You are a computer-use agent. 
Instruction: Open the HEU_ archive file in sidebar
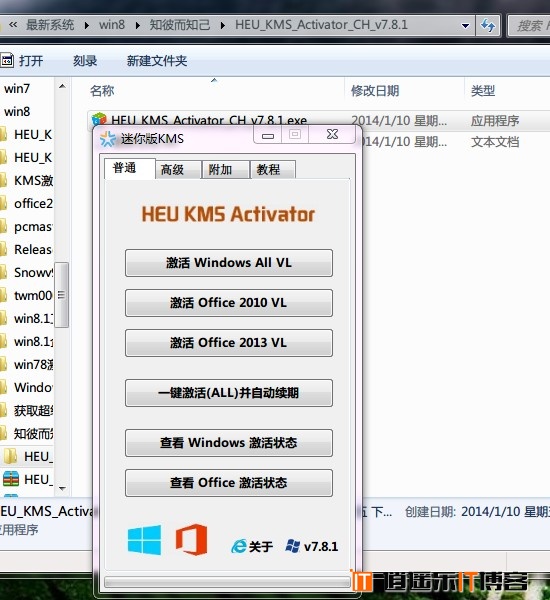pyautogui.click(x=11, y=479)
